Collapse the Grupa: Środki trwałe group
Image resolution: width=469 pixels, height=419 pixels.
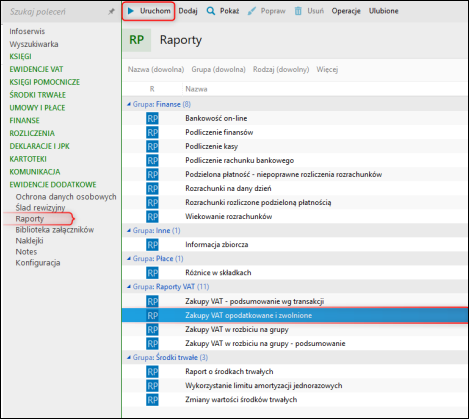click(129, 357)
